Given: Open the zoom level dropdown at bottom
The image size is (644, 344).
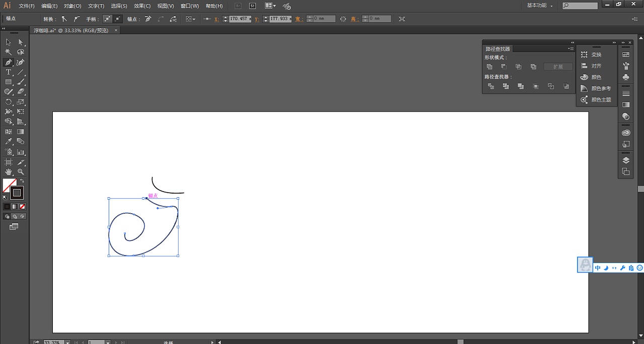Looking at the screenshot, I should pyautogui.click(x=67, y=342).
